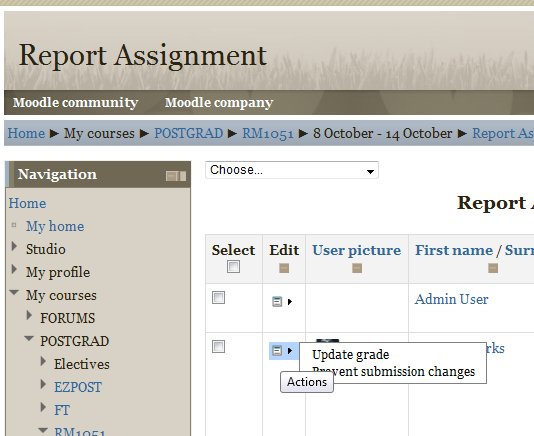Open the Admin User row edit icon

277,301
